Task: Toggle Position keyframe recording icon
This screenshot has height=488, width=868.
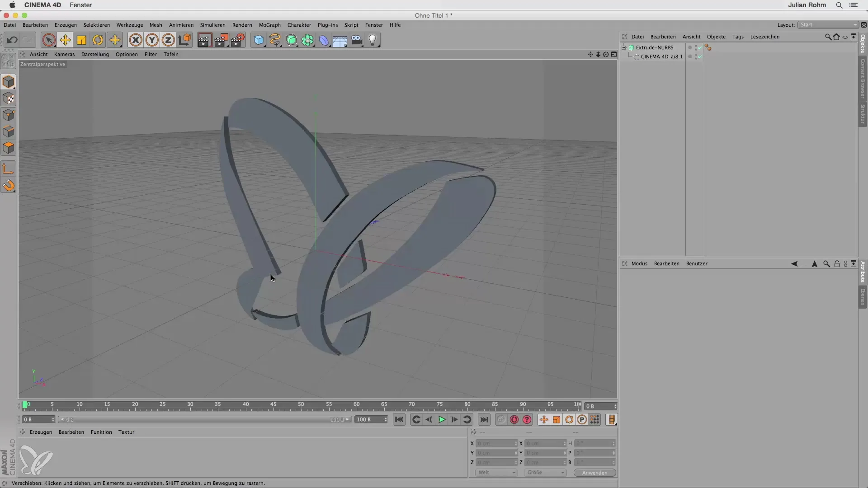Action: pos(544,420)
